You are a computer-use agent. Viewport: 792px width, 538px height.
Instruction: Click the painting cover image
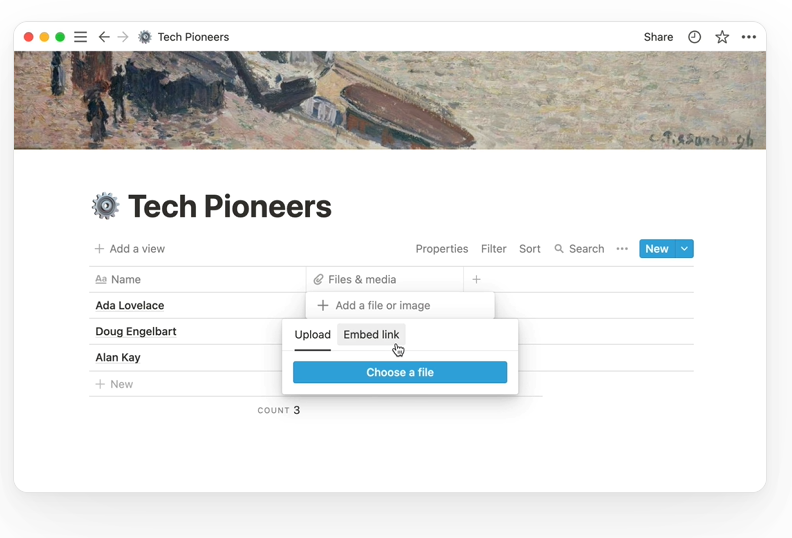(390, 100)
